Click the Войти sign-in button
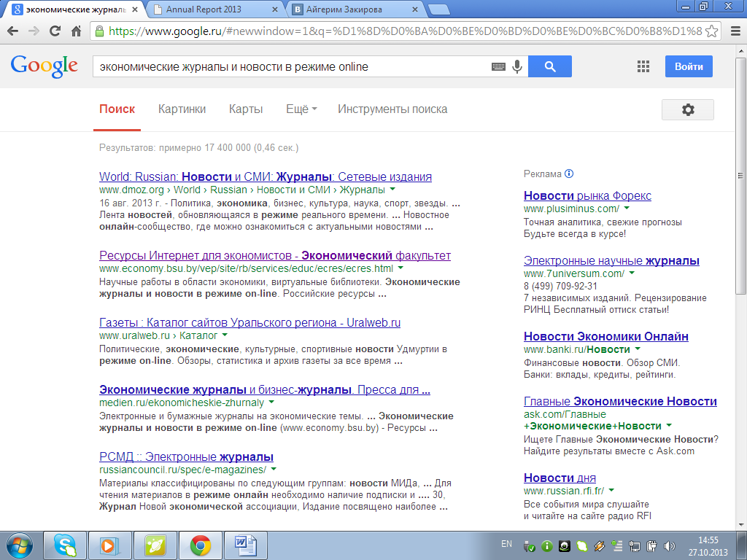The image size is (747, 560). tap(689, 66)
